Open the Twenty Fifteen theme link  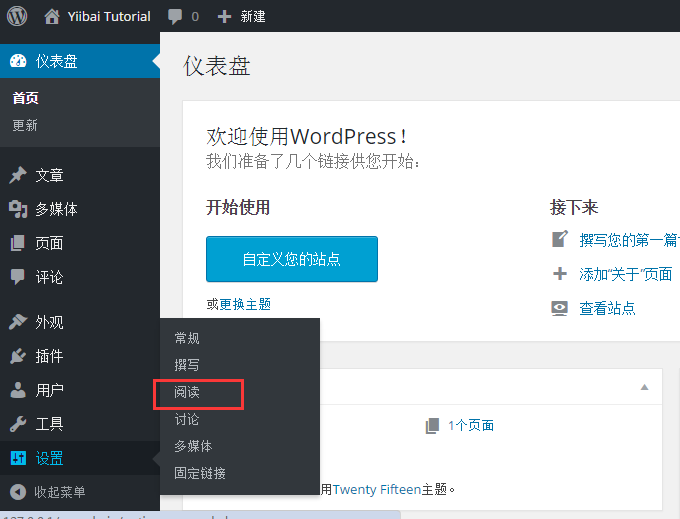coord(377,490)
